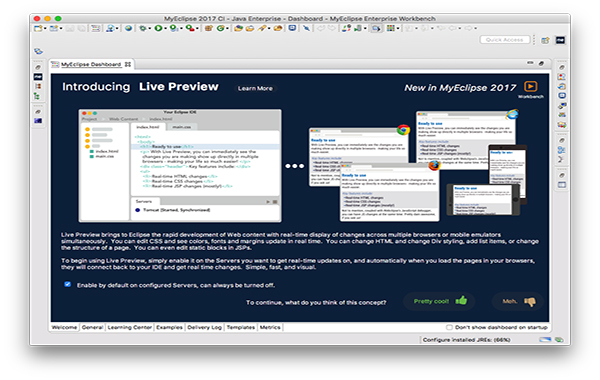Click the outline view icon in right sidebar
This screenshot has height=380, width=600.
[561, 150]
